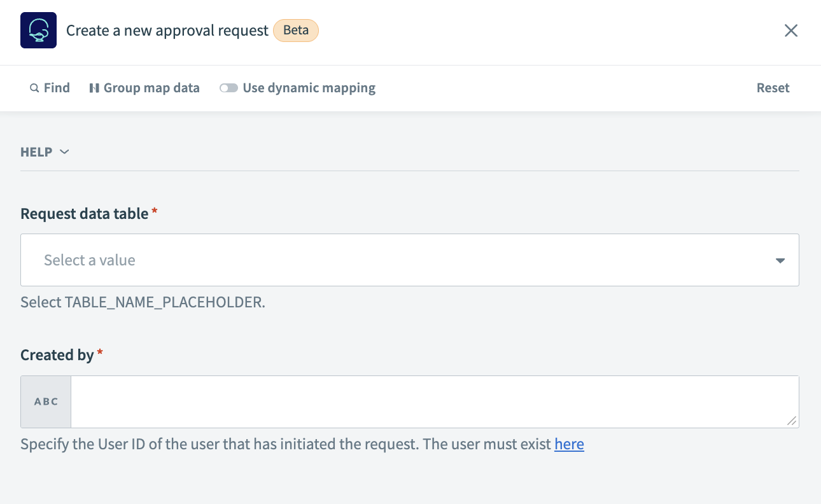Click the Group map data columns icon
This screenshot has height=504, width=821.
click(94, 88)
